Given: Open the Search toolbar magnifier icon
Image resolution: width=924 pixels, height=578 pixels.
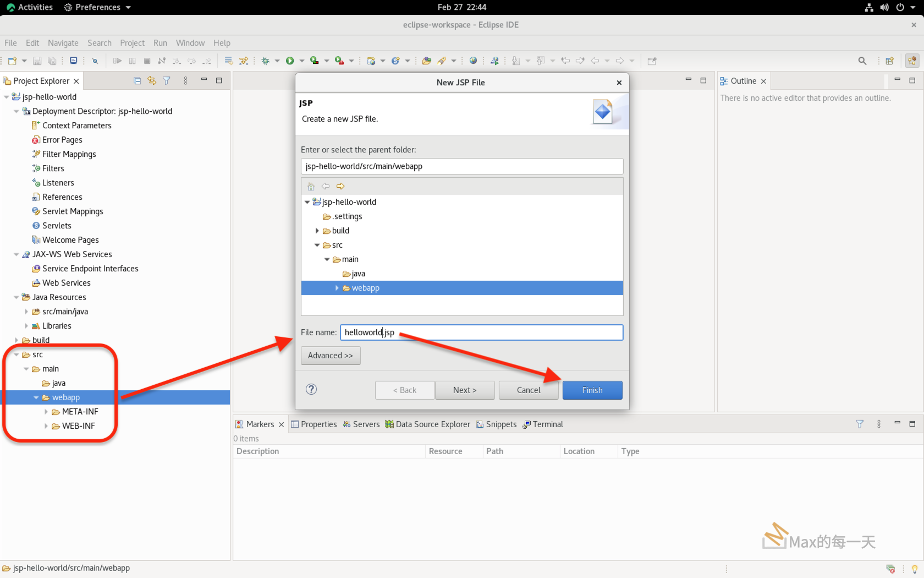Looking at the screenshot, I should [862, 61].
